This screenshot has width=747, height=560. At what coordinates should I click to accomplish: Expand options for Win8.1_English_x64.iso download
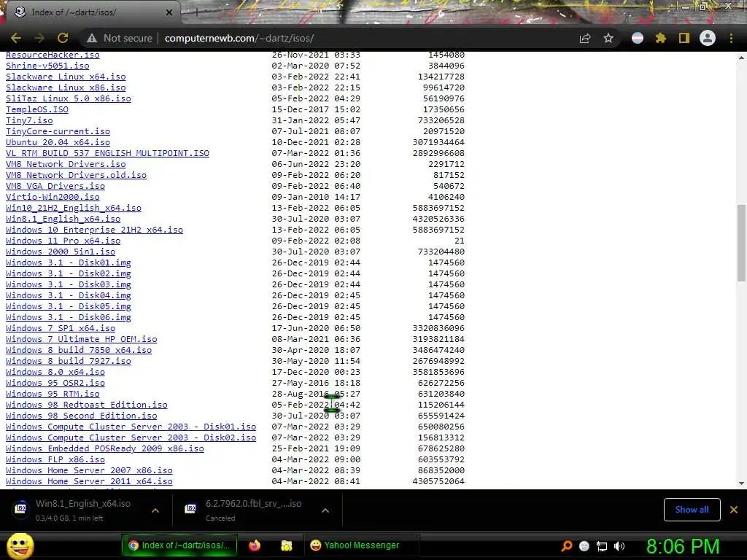(155, 510)
